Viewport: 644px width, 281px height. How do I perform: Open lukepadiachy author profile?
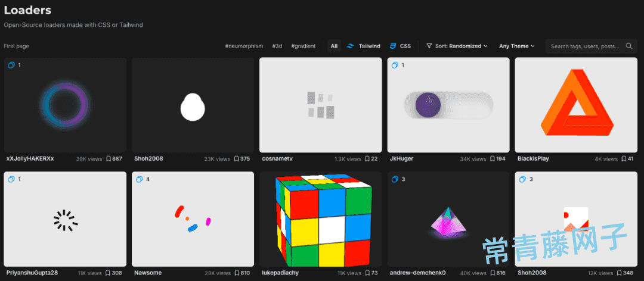[x=280, y=273]
